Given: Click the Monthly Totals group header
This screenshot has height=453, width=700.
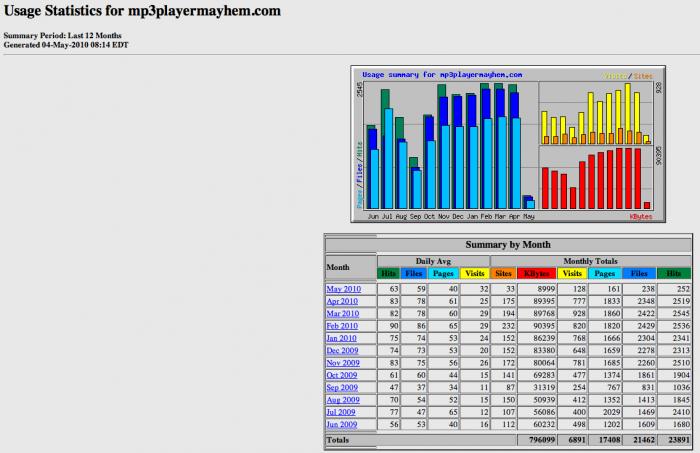Looking at the screenshot, I should (590, 261).
